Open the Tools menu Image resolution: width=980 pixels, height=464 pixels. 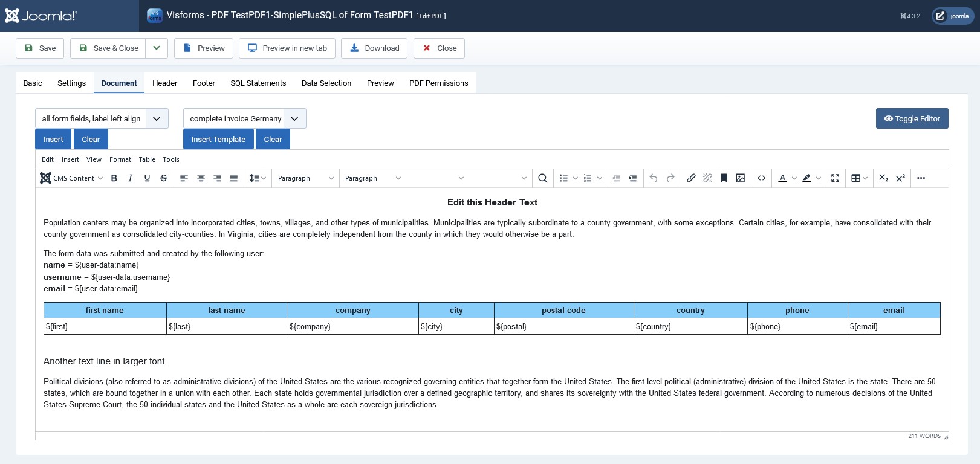(171, 159)
